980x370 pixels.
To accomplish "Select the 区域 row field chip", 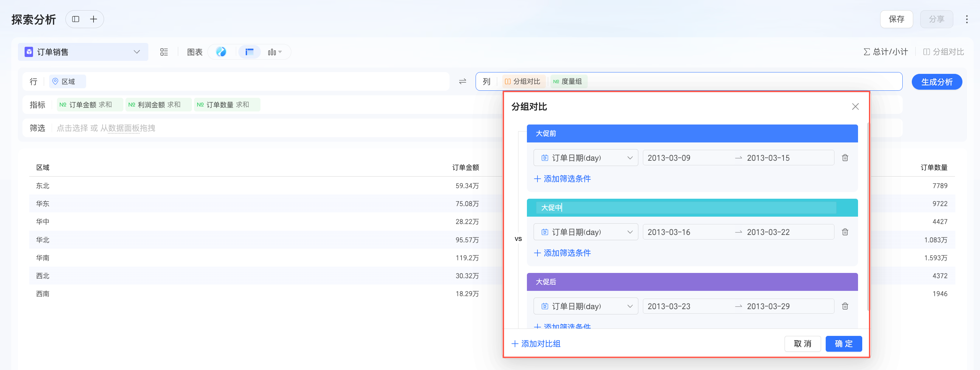I will click(67, 82).
